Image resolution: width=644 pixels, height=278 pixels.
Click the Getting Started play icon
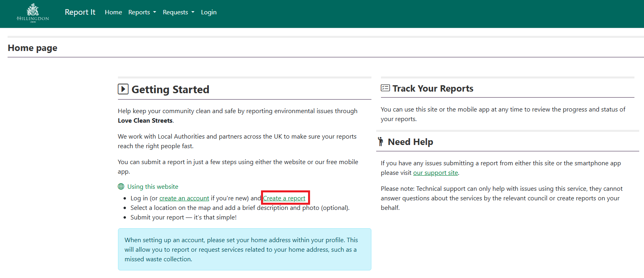[x=123, y=89]
